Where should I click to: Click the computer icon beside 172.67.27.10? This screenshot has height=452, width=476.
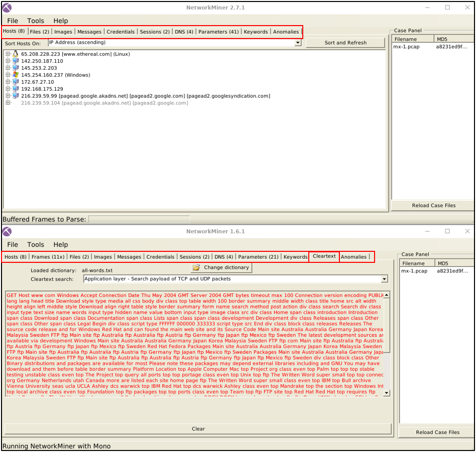[x=16, y=82]
